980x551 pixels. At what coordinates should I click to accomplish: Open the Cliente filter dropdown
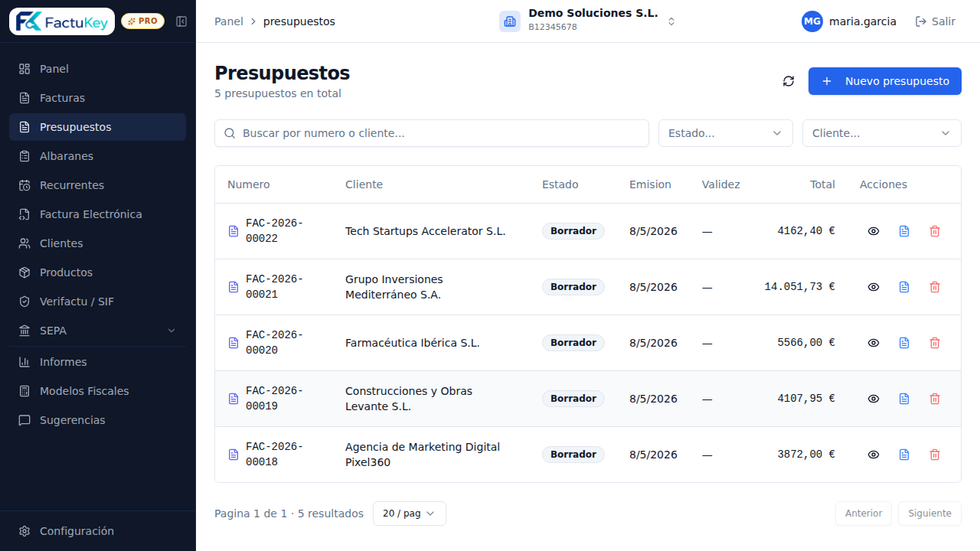(881, 133)
